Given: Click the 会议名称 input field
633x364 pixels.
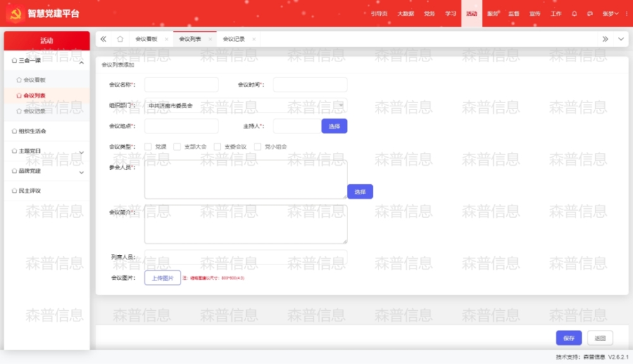Looking at the screenshot, I should 181,85.
